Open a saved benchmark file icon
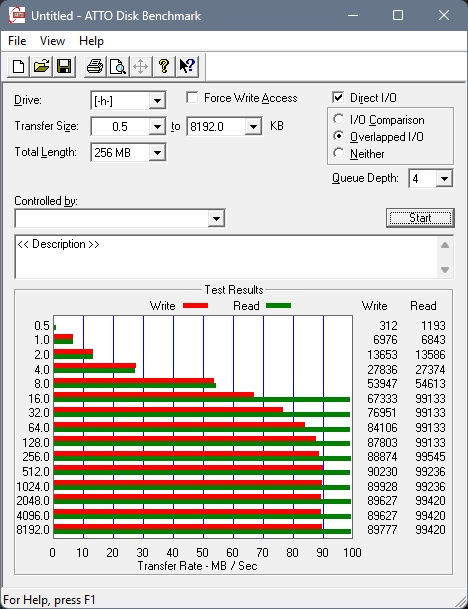This screenshot has width=468, height=609. pos(41,66)
